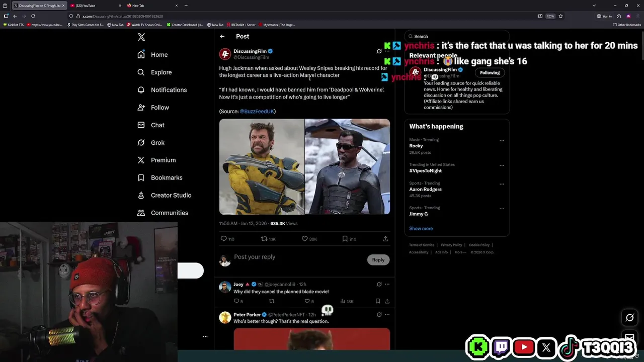The width and height of the screenshot is (644, 362).
Task: Open the 120% zoom level indicator
Action: (x=550, y=16)
